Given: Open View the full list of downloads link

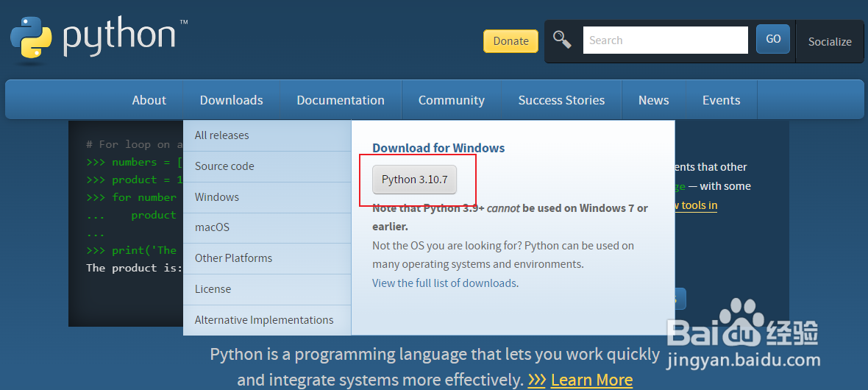Looking at the screenshot, I should (x=445, y=283).
